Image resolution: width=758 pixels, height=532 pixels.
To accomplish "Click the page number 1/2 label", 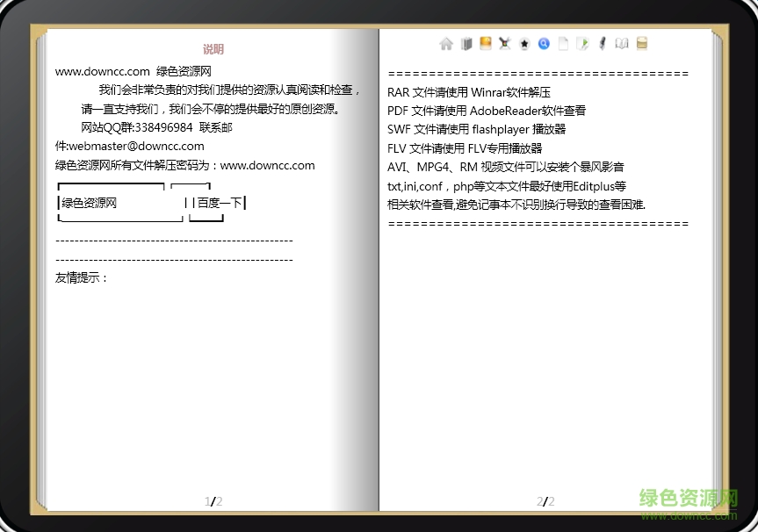I will (213, 500).
